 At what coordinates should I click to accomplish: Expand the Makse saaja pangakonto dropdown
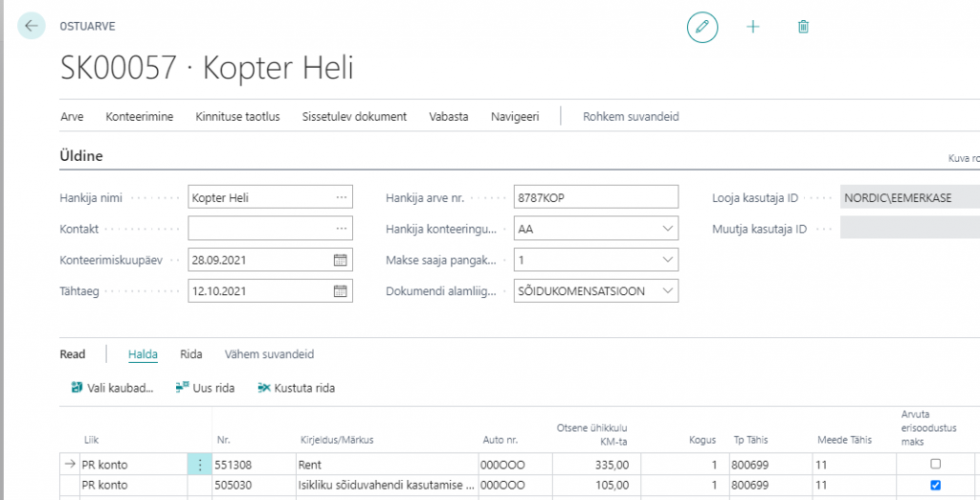667,260
